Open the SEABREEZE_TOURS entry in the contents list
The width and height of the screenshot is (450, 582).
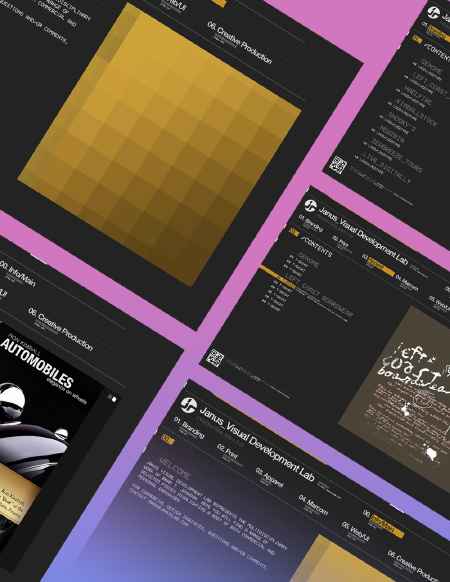(x=396, y=155)
